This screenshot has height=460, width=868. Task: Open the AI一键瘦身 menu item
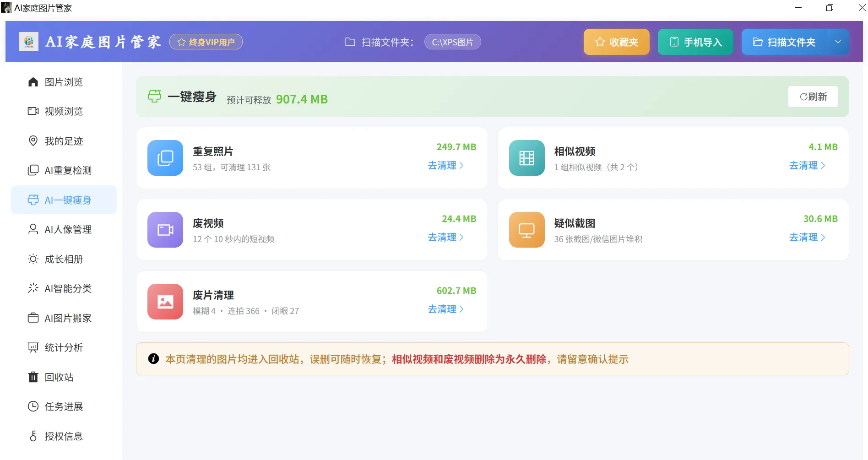pyautogui.click(x=64, y=200)
